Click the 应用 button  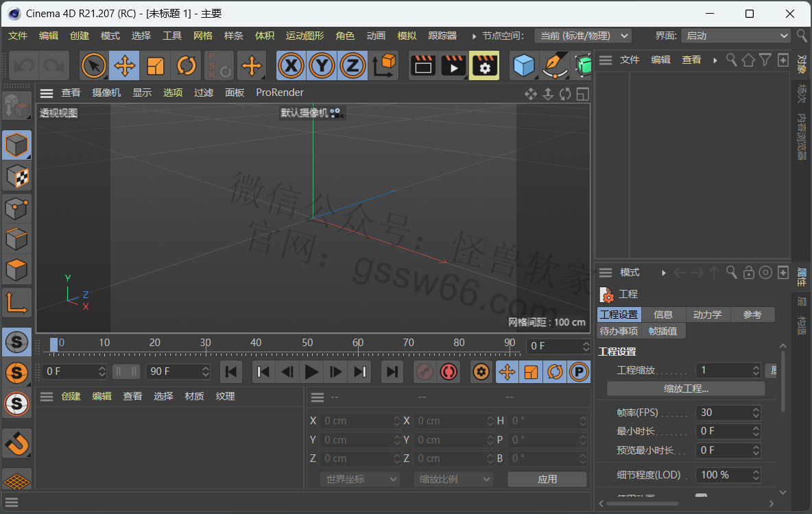point(547,479)
